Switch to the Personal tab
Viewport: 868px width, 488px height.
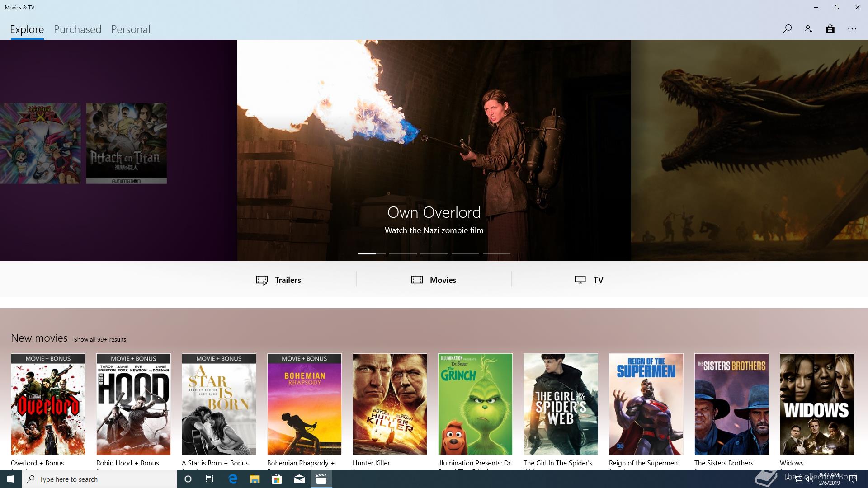[131, 29]
